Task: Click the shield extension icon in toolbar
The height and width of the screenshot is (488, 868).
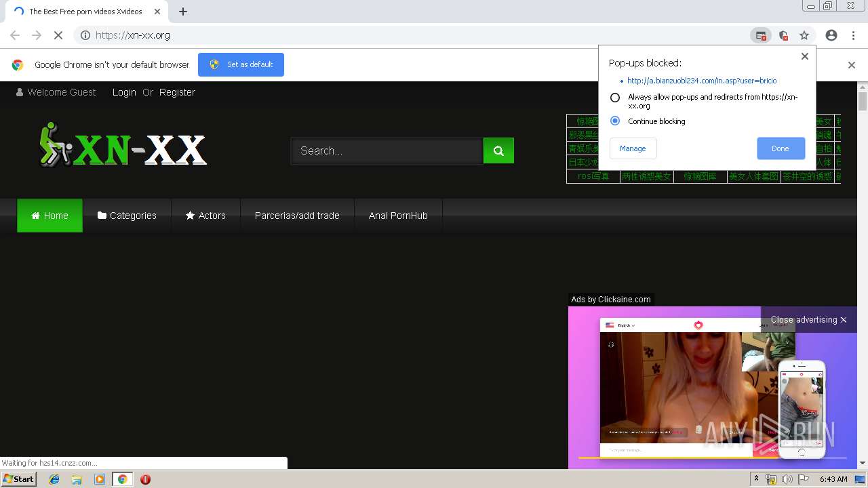Action: point(783,35)
